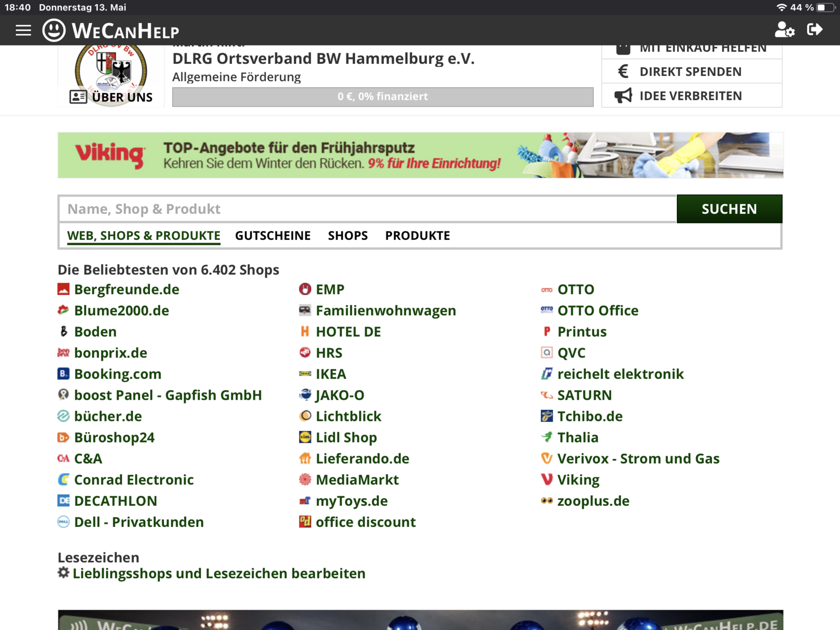The width and height of the screenshot is (840, 630).
Task: Click the IKEA logo icon
Action: [305, 373]
